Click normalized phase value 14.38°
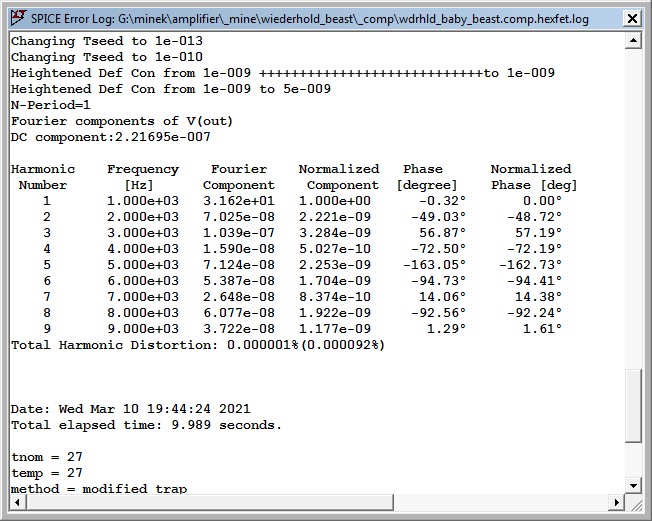Screen dimensions: 652x521 click(x=538, y=297)
